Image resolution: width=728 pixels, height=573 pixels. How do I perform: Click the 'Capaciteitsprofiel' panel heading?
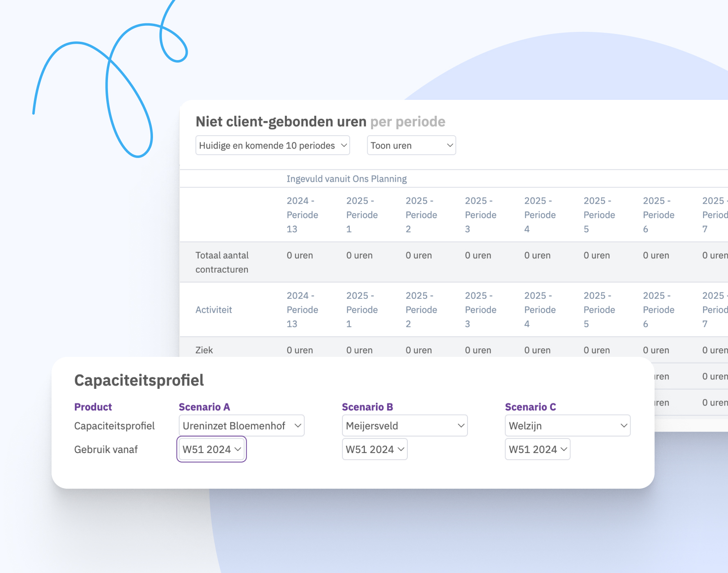[139, 380]
